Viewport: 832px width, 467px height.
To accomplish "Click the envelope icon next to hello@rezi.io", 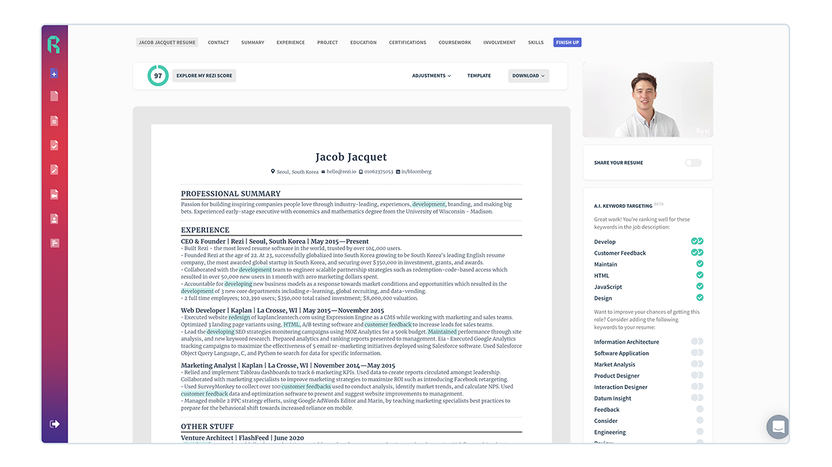I will click(x=323, y=171).
